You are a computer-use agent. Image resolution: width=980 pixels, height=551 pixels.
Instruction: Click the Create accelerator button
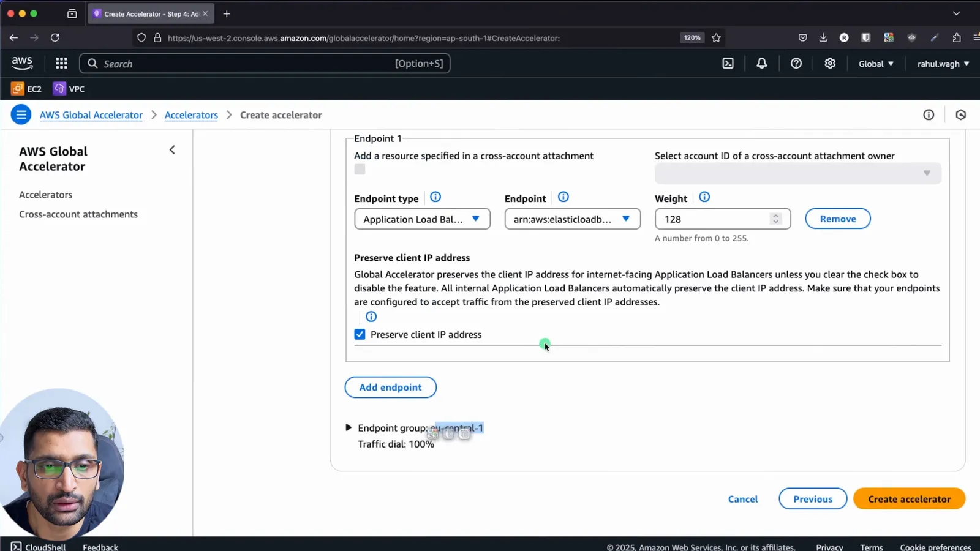point(909,499)
